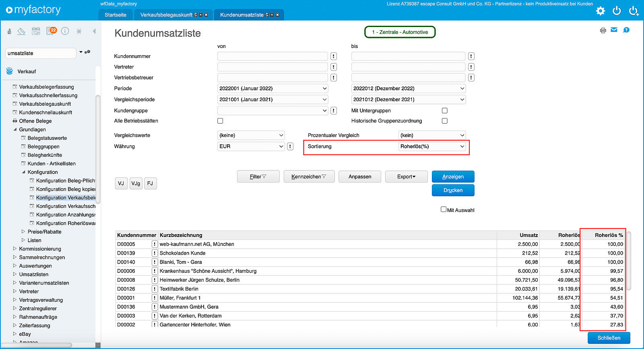Image resolution: width=644 pixels, height=349 pixels.
Task: Open the Währung EUR dropdown
Action: pos(251,146)
